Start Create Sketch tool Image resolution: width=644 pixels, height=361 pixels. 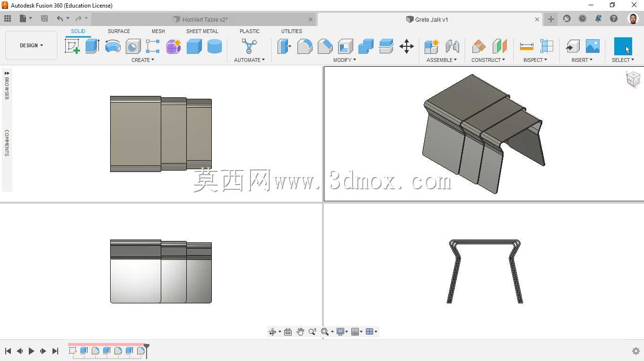point(72,46)
